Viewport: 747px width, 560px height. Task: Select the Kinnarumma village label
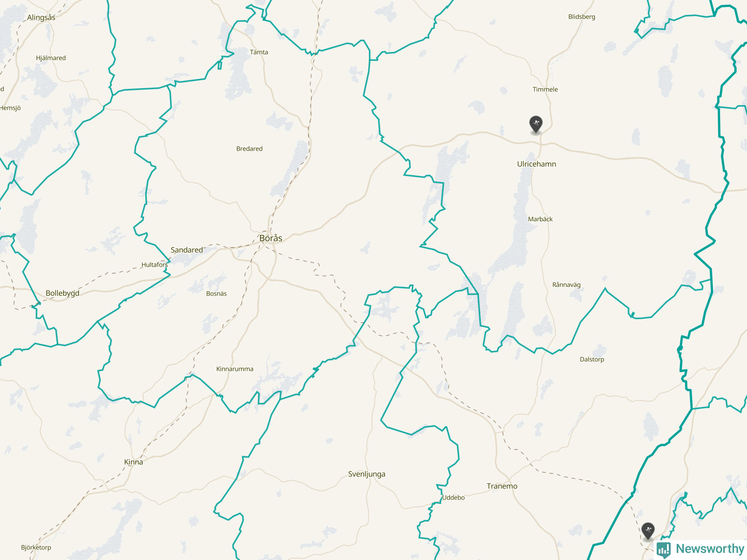(x=235, y=369)
